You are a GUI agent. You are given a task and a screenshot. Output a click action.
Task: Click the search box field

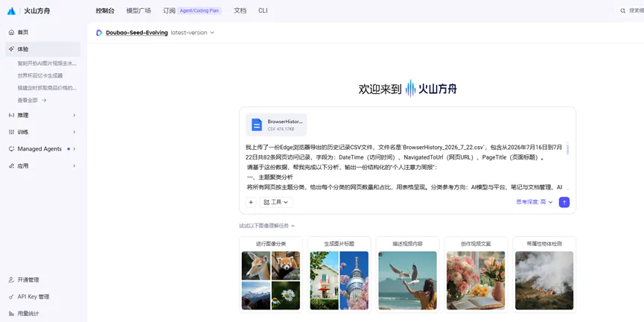[x=631, y=10]
